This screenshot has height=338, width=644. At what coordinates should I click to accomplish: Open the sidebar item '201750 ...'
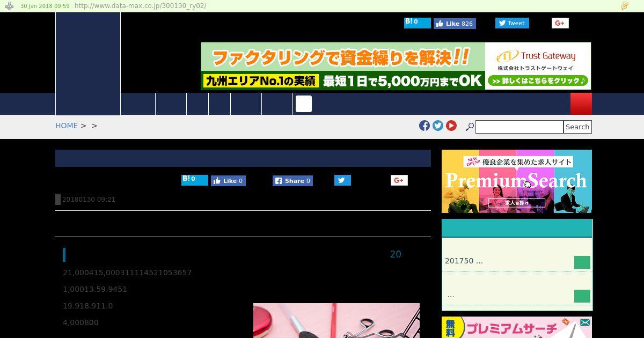[x=464, y=261]
